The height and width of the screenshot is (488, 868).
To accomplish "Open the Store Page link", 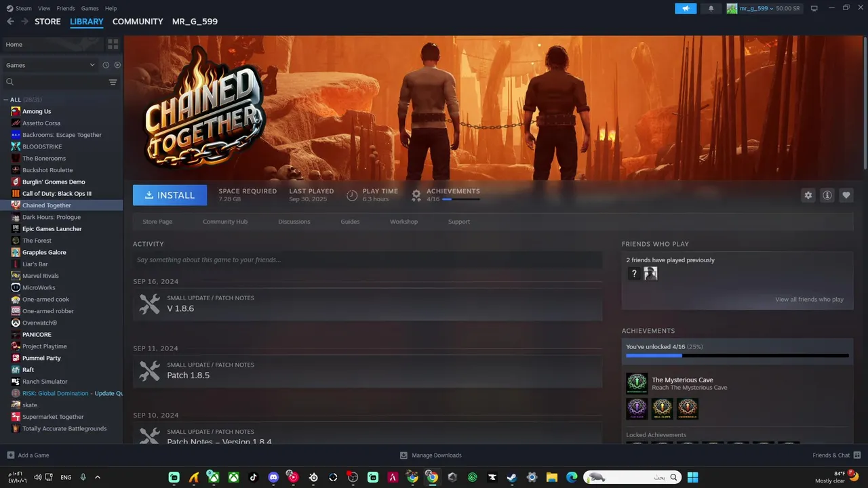I will 157,222.
